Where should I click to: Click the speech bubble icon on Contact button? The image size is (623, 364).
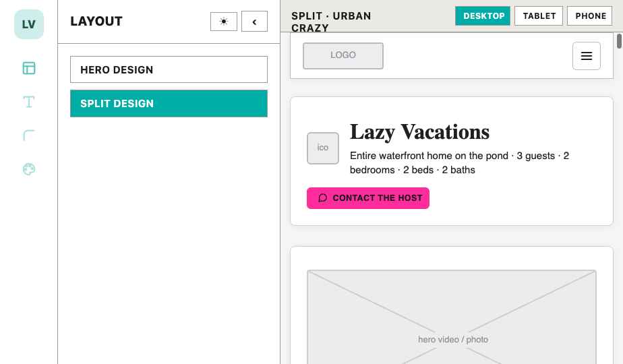(322, 198)
